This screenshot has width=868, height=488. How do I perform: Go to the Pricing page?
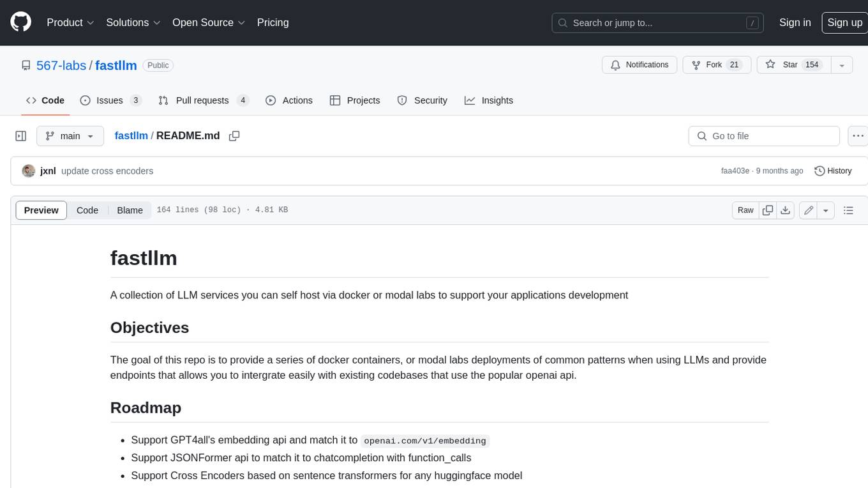click(273, 22)
